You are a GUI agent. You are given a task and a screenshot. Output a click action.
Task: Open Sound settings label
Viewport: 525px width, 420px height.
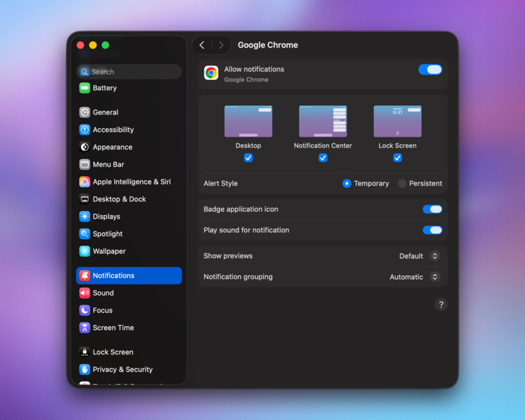pyautogui.click(x=103, y=293)
